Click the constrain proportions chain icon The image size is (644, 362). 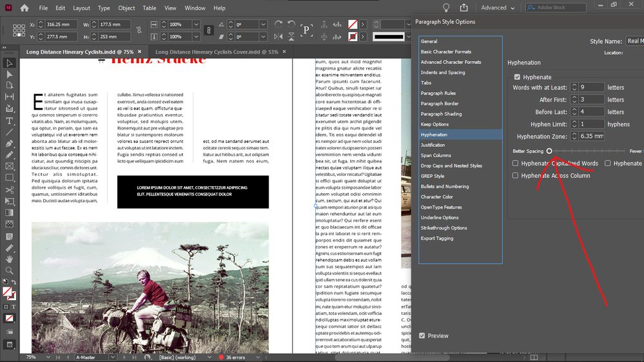click(x=139, y=30)
